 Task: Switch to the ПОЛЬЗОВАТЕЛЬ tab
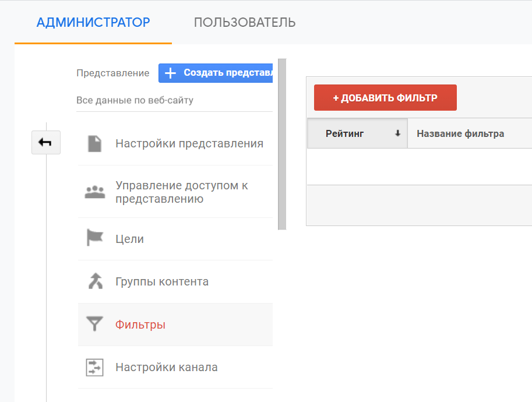[x=245, y=23]
